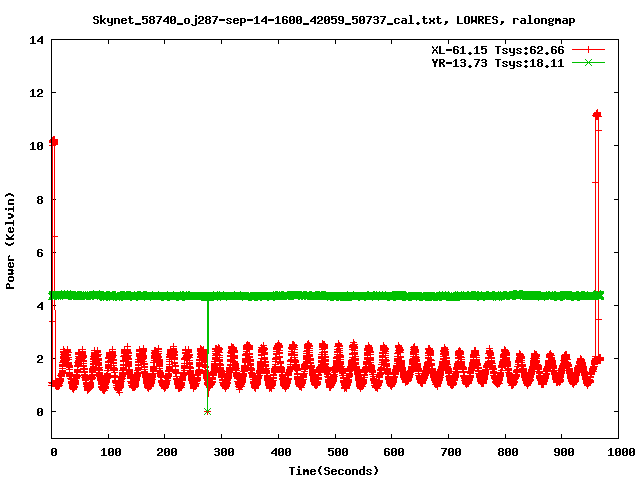
Task: Select the XL-61.15 Tsys:62.66 legend label
Action: pyautogui.click(x=498, y=50)
